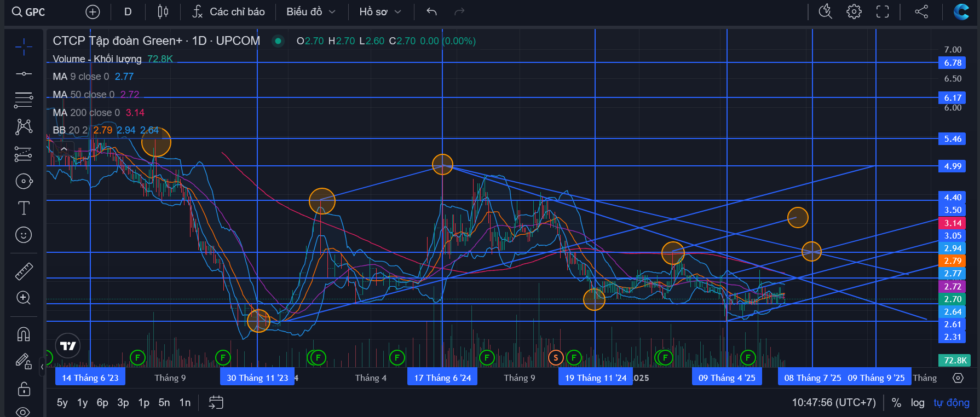Select the 09 Tháng 4 '25 date marker
The width and height of the screenshot is (980, 417).
[x=727, y=377]
